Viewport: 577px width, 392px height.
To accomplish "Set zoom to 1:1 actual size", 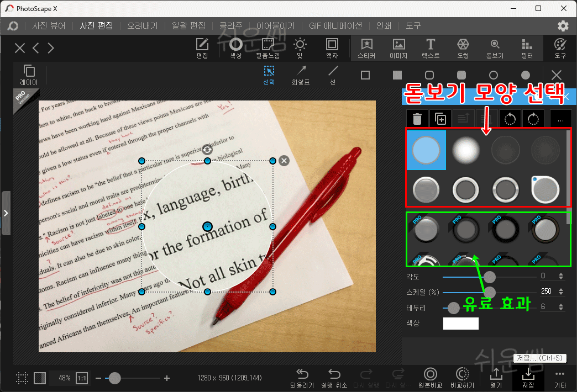I will pyautogui.click(x=82, y=378).
